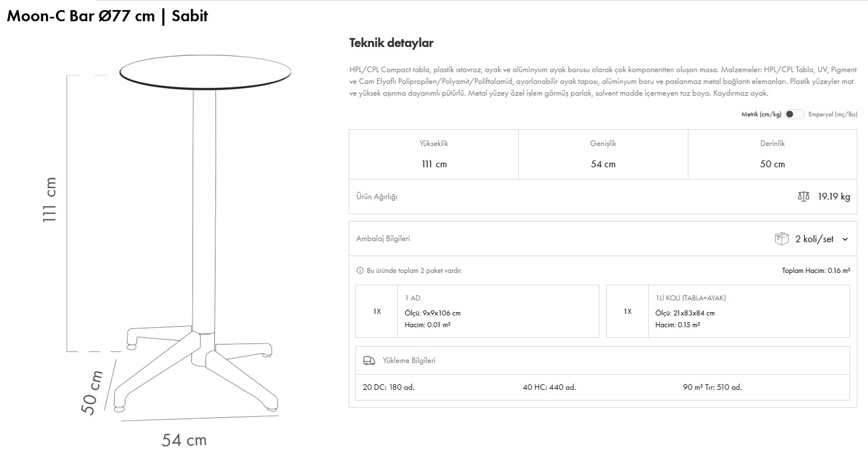Select the Emperyal (inç/lbs) unit label
This screenshot has height=476, width=868.
(832, 115)
